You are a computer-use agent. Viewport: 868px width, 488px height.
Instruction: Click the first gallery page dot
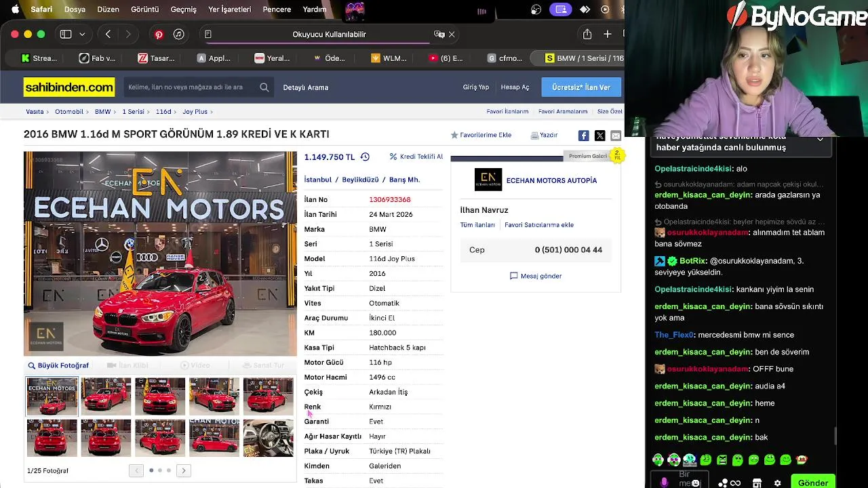click(x=151, y=470)
